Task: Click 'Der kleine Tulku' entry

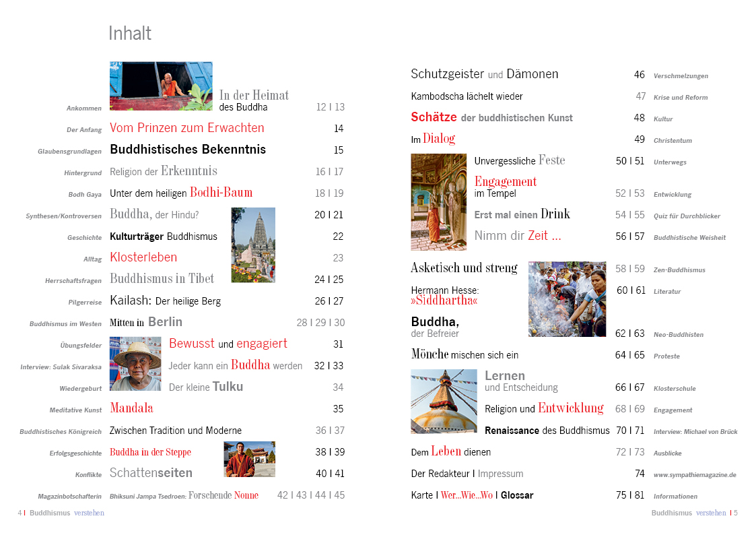Action: [206, 387]
